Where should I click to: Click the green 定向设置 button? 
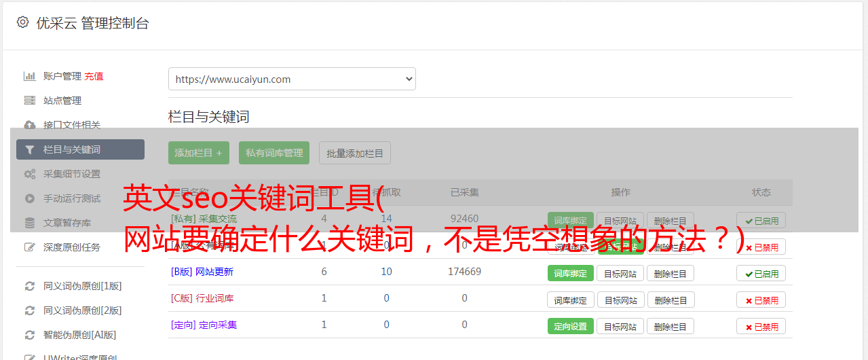pos(571,326)
